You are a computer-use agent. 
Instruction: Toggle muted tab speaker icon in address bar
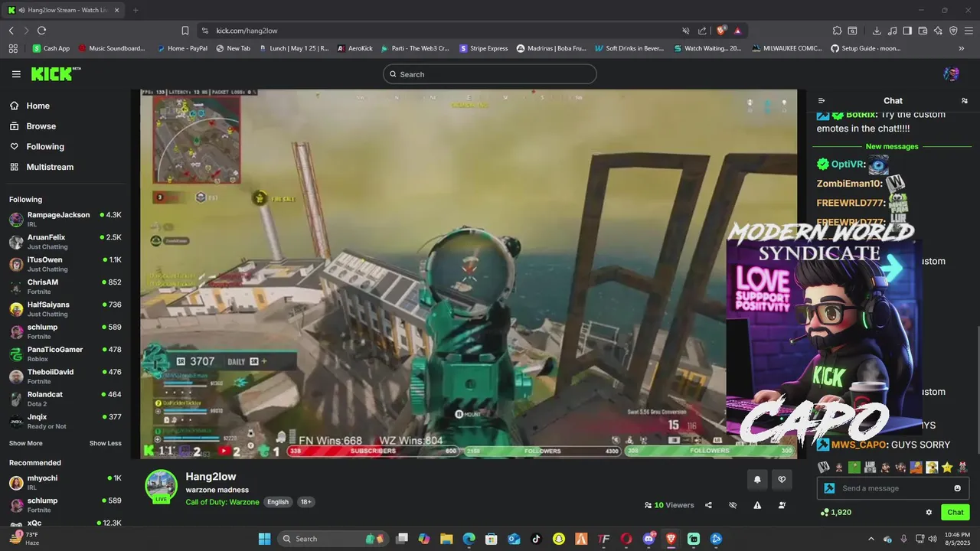pos(686,31)
